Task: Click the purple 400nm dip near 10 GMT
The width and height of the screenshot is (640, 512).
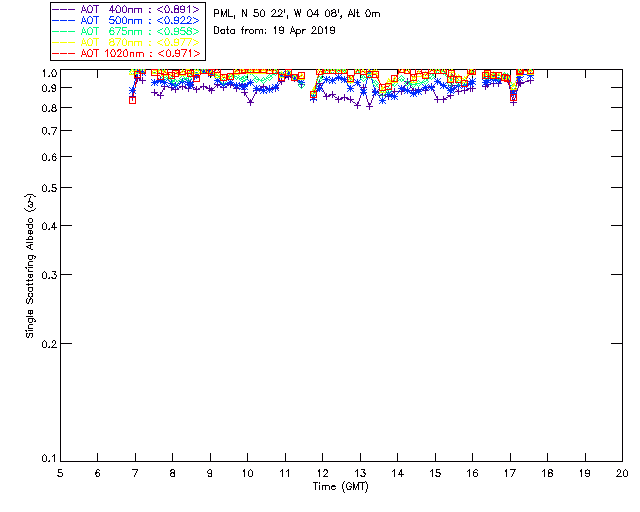Action: click(250, 102)
